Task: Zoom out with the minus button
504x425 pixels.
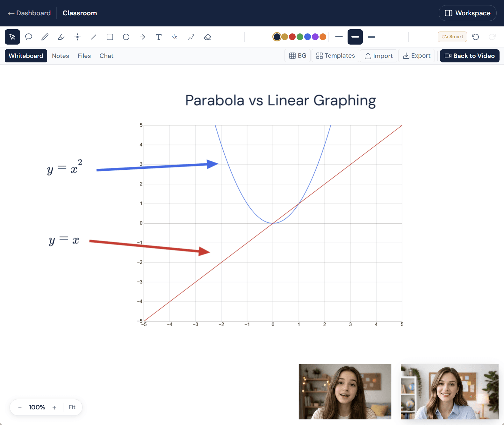Action: click(x=20, y=407)
